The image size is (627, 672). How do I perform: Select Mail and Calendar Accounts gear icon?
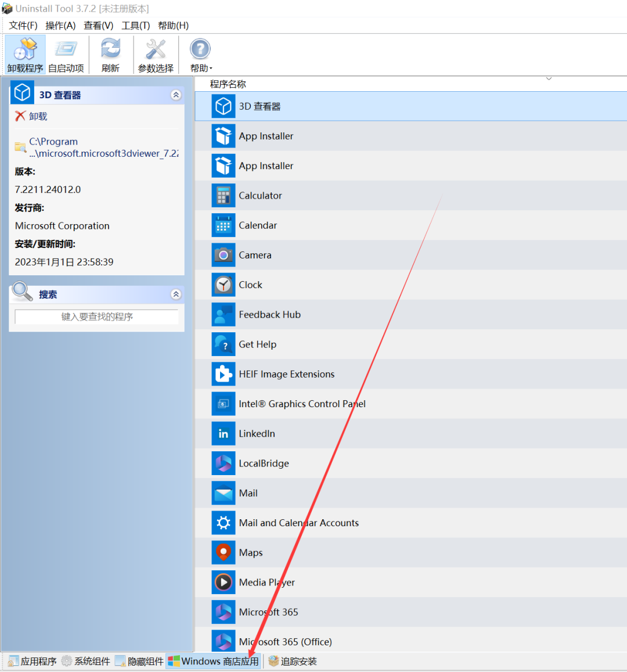pos(223,523)
